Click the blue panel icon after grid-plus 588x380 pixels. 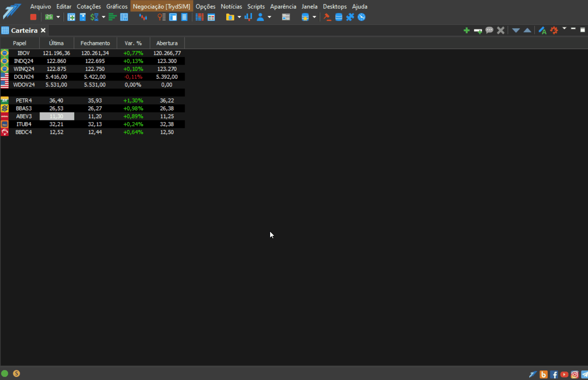[83, 17]
